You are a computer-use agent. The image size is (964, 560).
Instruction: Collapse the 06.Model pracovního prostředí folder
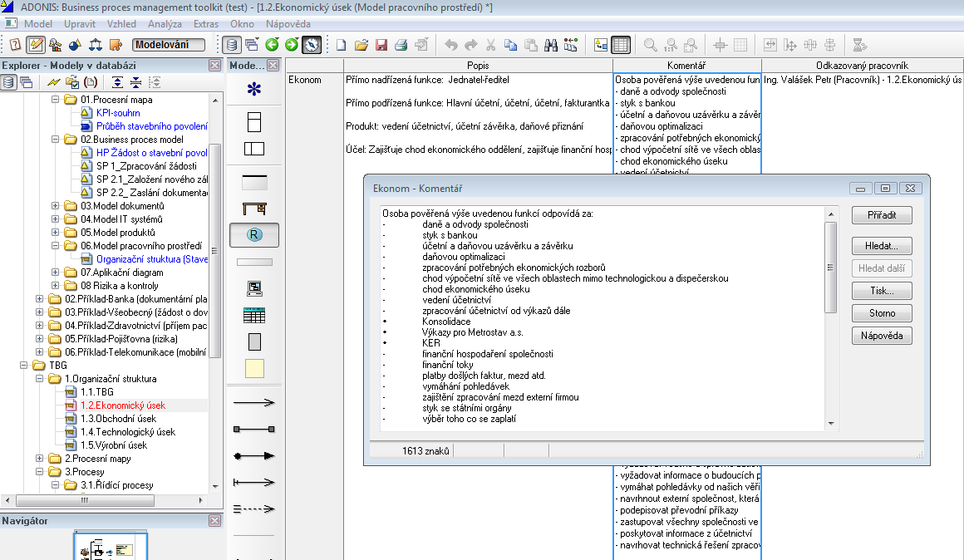pos(55,246)
